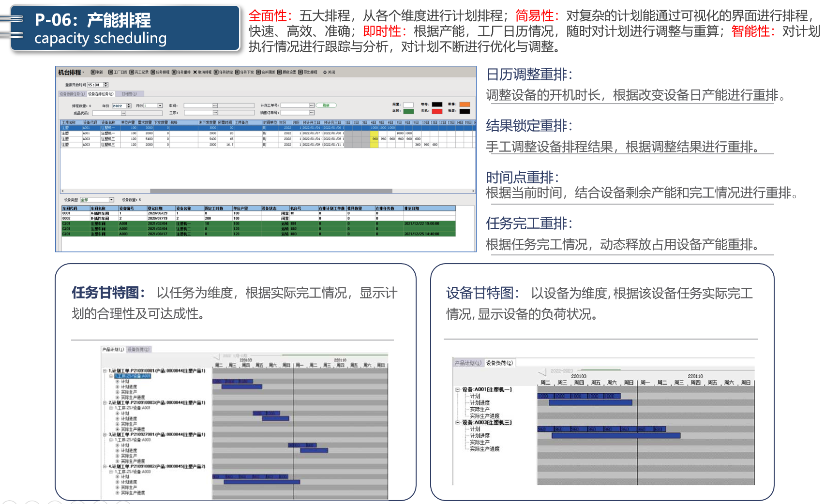Screen dimensions: 840x504
Task: Click the 取消排程 X icon
Action: coord(195,73)
